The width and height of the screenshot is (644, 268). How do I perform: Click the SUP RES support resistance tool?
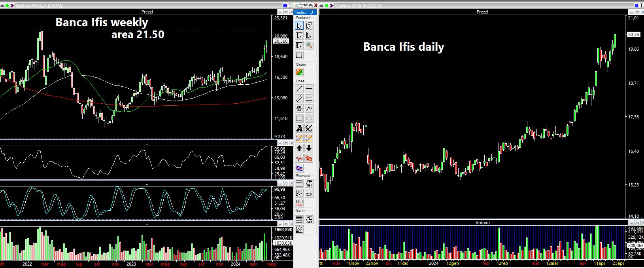[299, 108]
